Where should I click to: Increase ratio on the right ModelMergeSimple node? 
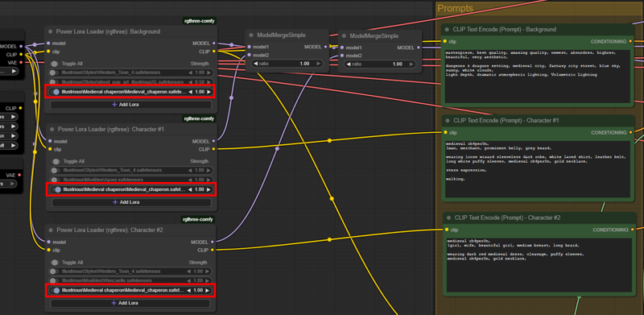click(x=411, y=64)
